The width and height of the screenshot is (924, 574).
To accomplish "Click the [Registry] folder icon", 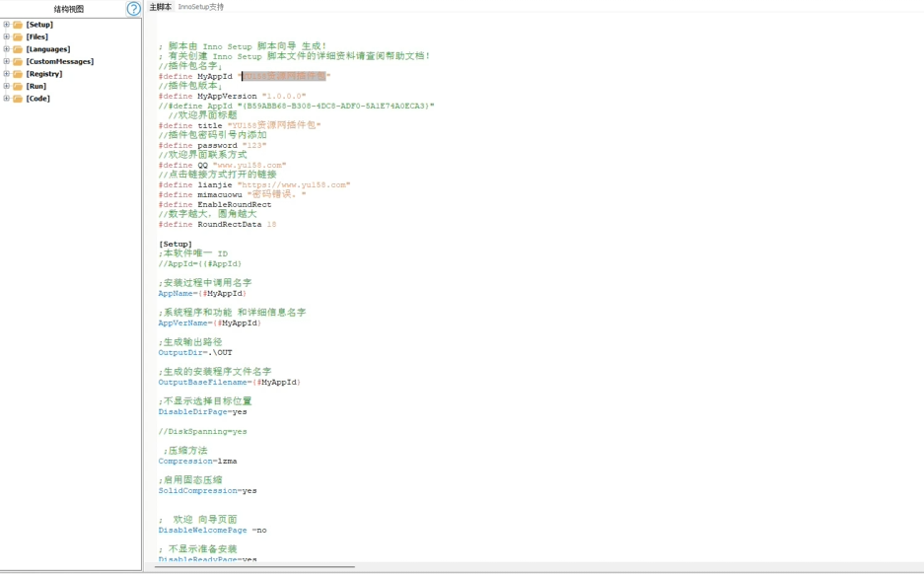I will (18, 74).
